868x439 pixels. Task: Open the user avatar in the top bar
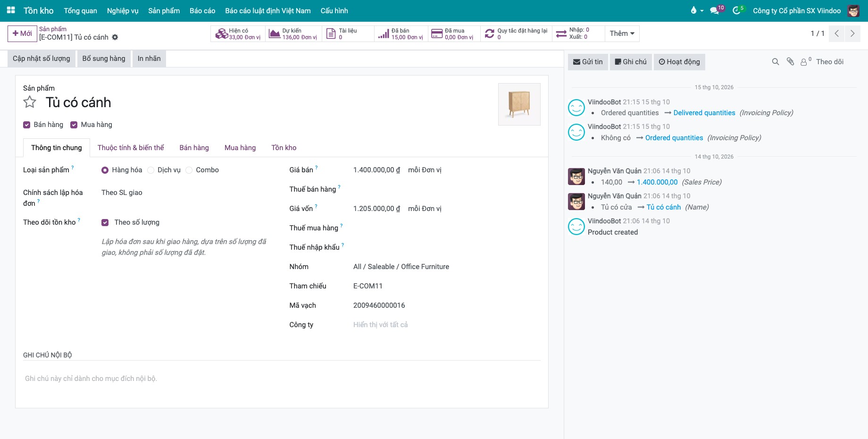(x=853, y=10)
